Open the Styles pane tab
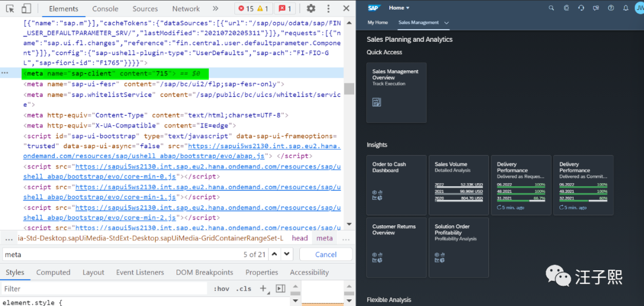This screenshot has width=644, height=306. (15, 273)
